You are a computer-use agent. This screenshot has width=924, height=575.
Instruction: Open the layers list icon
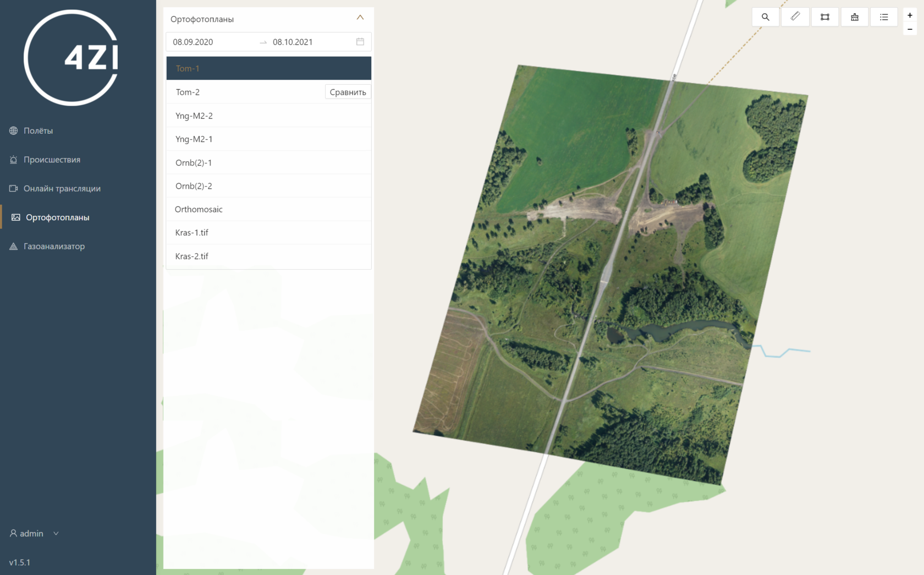(x=884, y=17)
